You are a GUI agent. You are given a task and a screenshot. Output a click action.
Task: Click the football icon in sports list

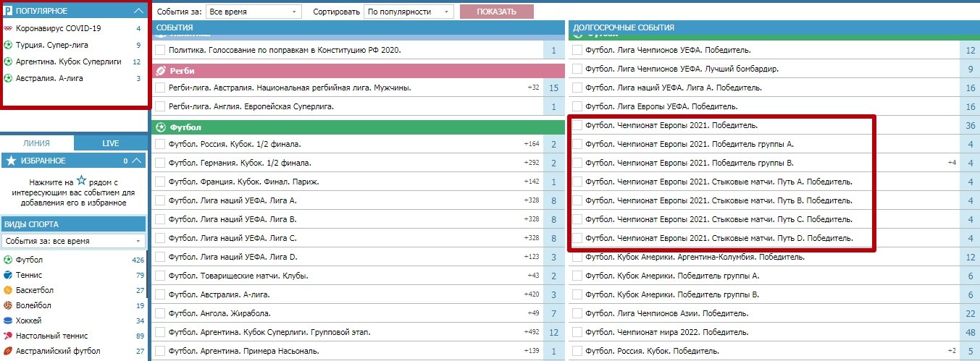pyautogui.click(x=8, y=260)
